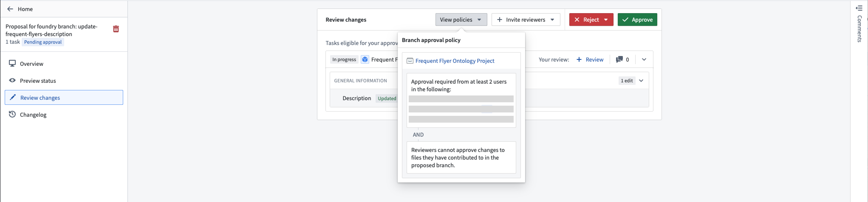Image resolution: width=868 pixels, height=202 pixels.
Task: Switch to the Changelog section
Action: point(33,114)
